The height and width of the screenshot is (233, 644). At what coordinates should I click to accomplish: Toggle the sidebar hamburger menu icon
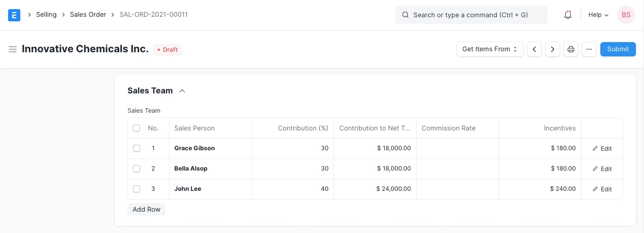[x=13, y=49]
